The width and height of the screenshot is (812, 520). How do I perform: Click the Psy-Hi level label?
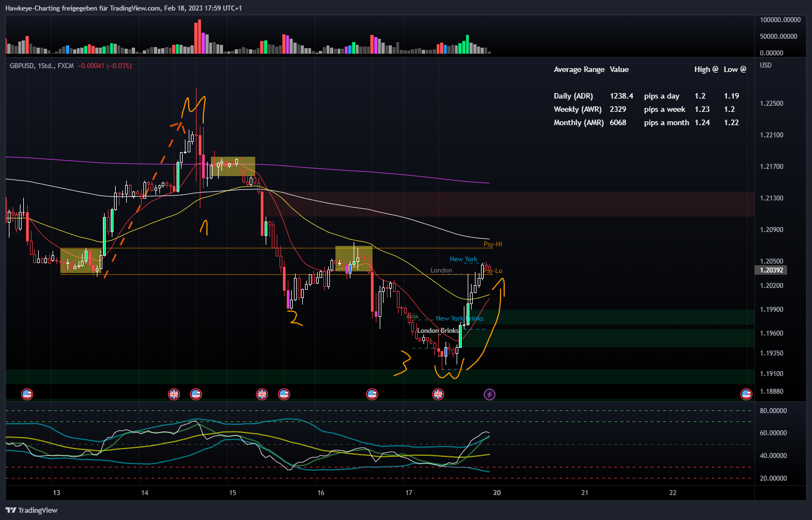[x=493, y=244]
